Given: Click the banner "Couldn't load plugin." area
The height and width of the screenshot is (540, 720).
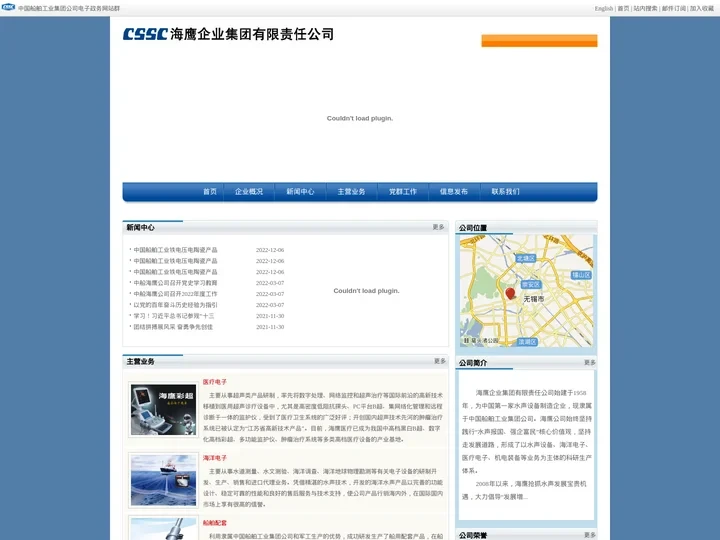Looking at the screenshot, I should [x=360, y=118].
